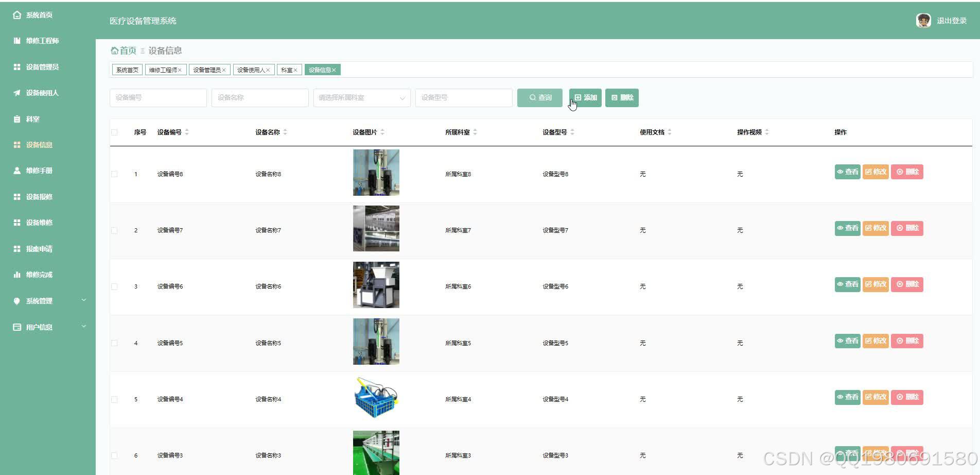Screen dimensions: 980x475
Task: Click 退出登录 to log out
Action: click(x=952, y=21)
